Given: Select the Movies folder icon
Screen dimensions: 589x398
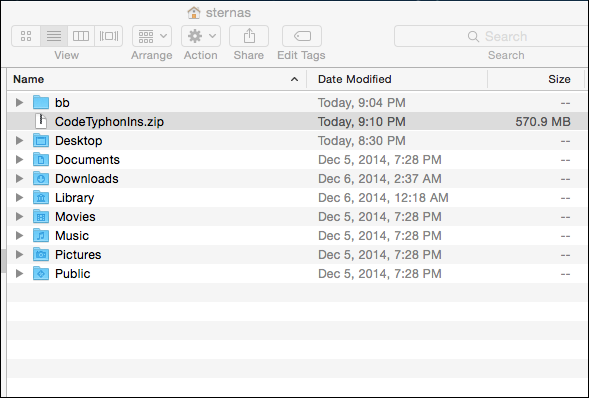Looking at the screenshot, I should [41, 217].
